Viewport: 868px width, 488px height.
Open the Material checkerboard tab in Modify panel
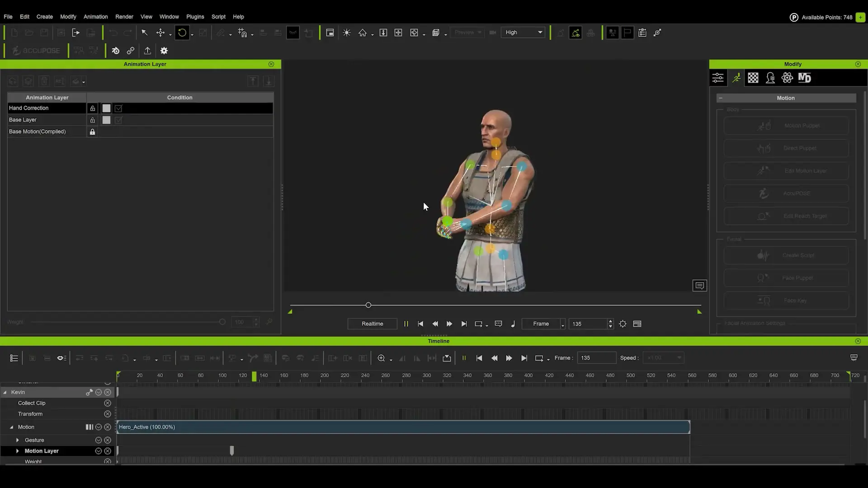(753, 78)
